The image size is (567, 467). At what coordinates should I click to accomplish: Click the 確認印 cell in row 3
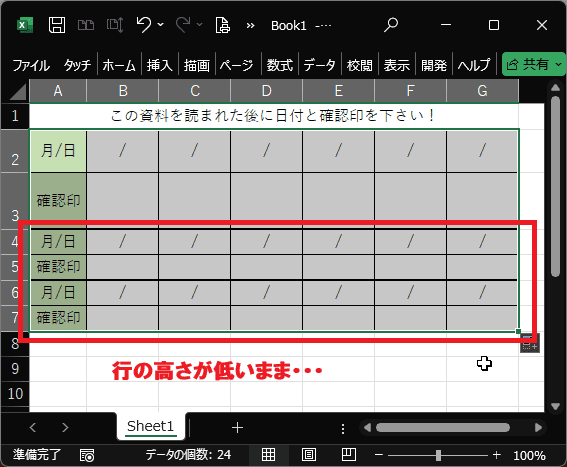[58, 201]
